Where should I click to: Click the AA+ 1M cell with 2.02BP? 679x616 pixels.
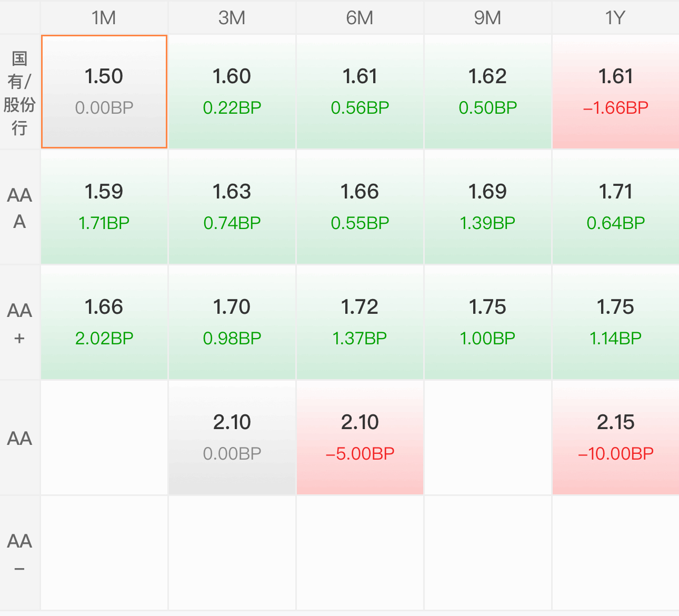click(104, 323)
